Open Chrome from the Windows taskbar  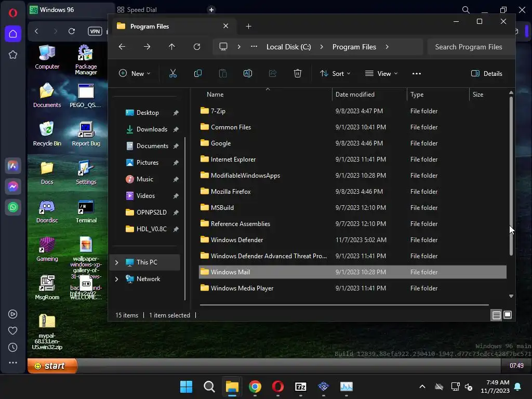(x=255, y=387)
